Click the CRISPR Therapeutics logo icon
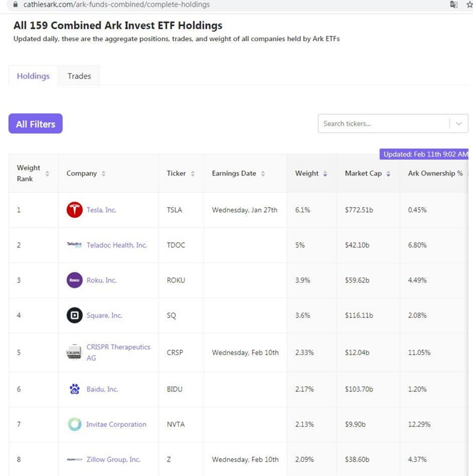Viewport: 473px width, 476px height. [x=75, y=352]
